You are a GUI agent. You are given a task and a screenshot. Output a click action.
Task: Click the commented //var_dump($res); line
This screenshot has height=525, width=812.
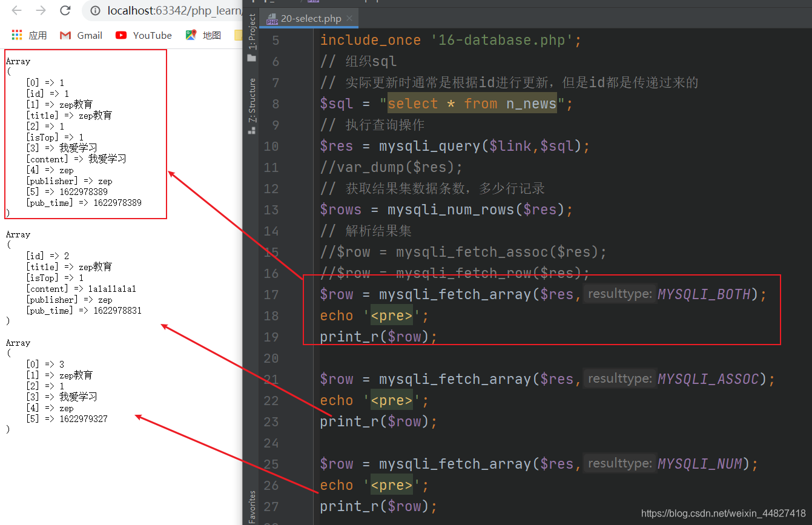point(391,168)
